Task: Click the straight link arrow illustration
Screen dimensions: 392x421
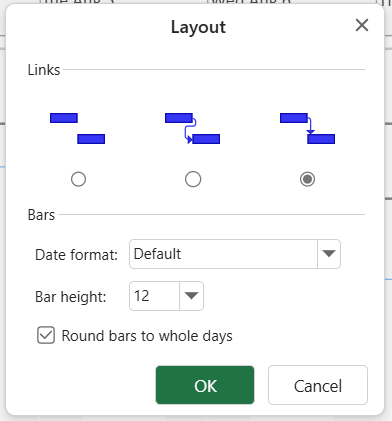Action: (x=307, y=128)
